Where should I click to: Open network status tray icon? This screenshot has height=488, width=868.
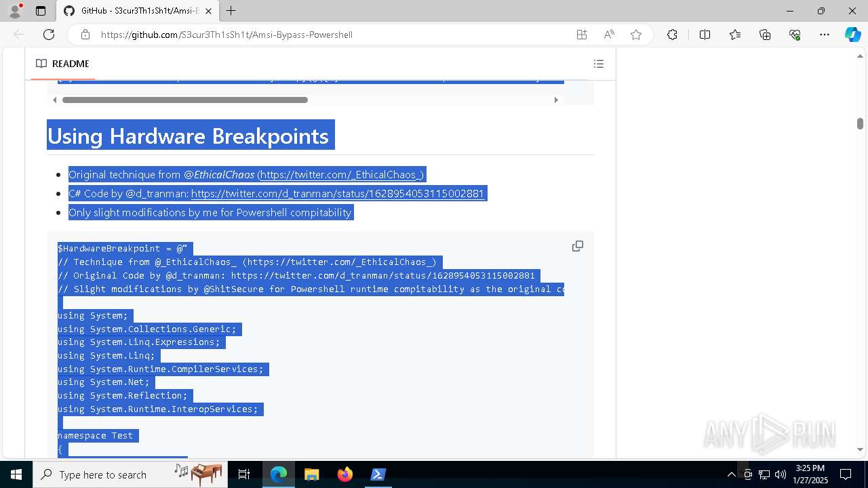pyautogui.click(x=764, y=474)
